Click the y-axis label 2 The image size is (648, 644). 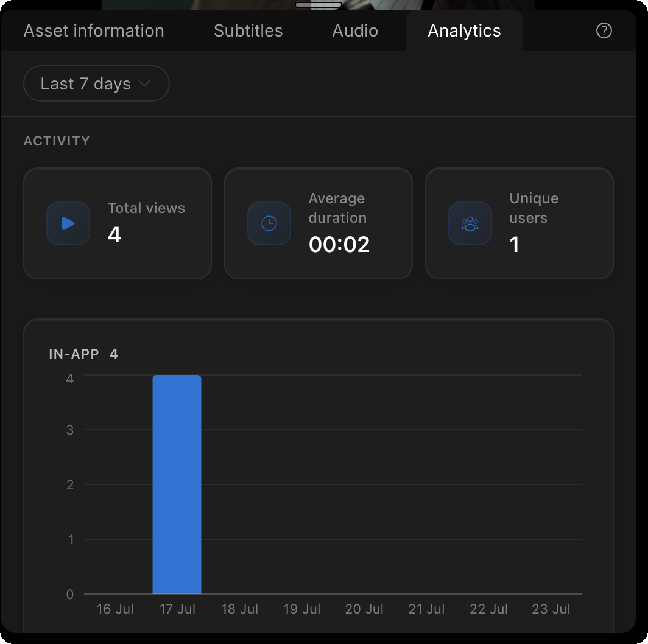70,485
